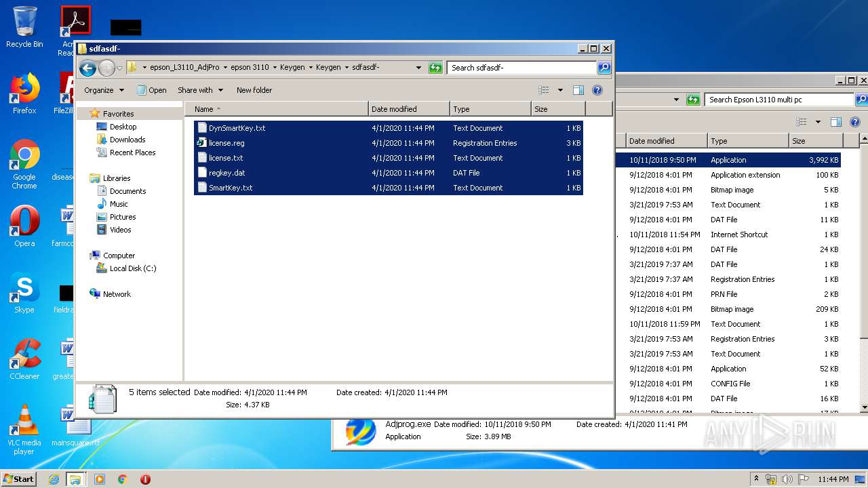Open Music library in navigation pane
Image resolution: width=868 pixels, height=488 pixels.
click(119, 204)
